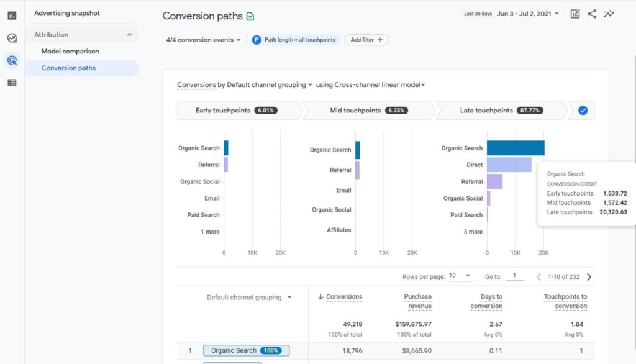Open the Insights sparkline icon
Screen dimensions: 636x364
tap(609, 14)
